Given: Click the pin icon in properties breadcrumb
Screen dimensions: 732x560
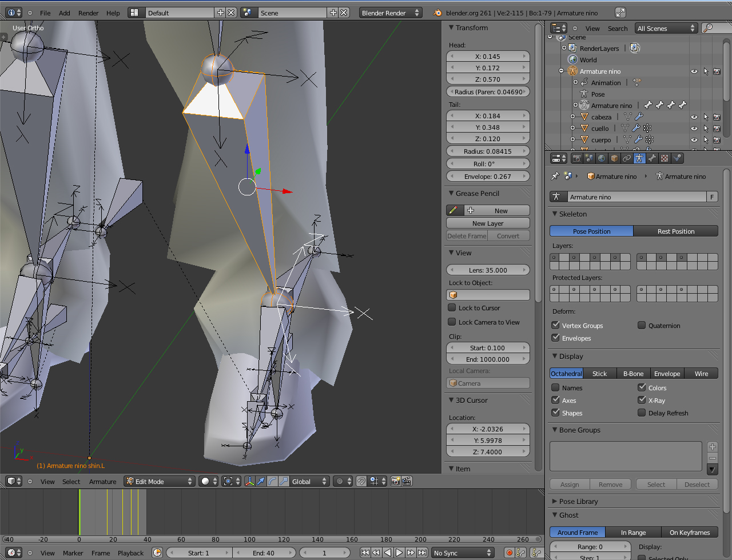Looking at the screenshot, I should pos(555,177).
